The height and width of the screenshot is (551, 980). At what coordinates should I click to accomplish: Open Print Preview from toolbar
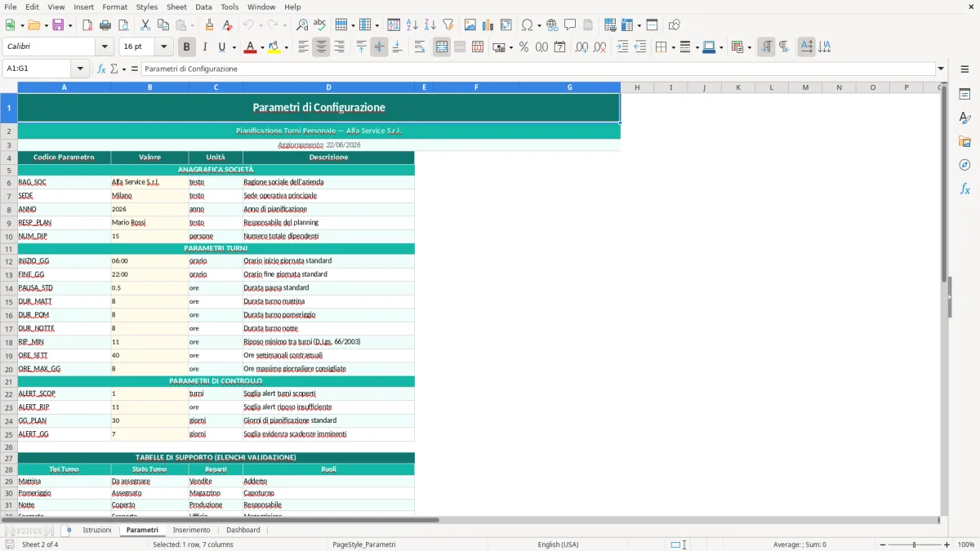pyautogui.click(x=122, y=25)
